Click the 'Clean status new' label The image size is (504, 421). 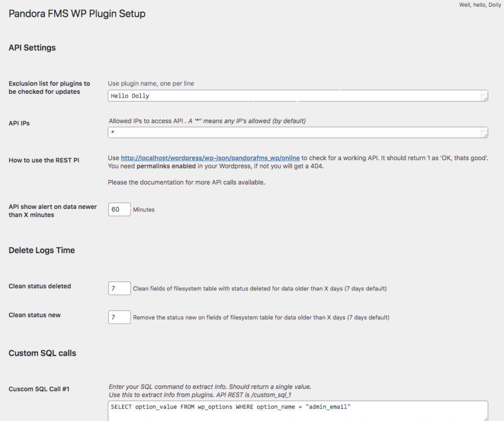click(35, 315)
